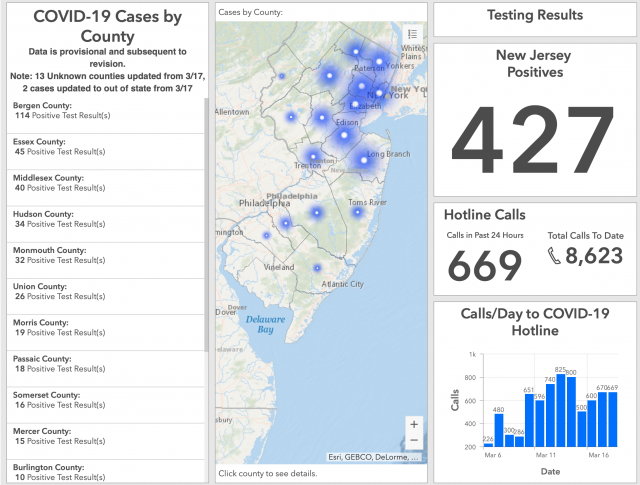Open Morris County from the list
This screenshot has height=485, width=640.
(105, 328)
